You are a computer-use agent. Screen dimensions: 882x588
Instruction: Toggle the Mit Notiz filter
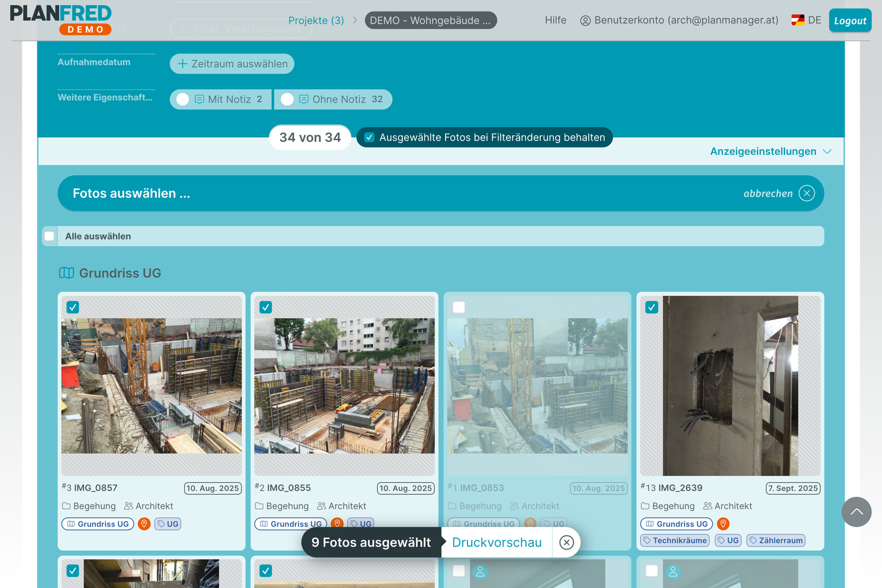220,99
